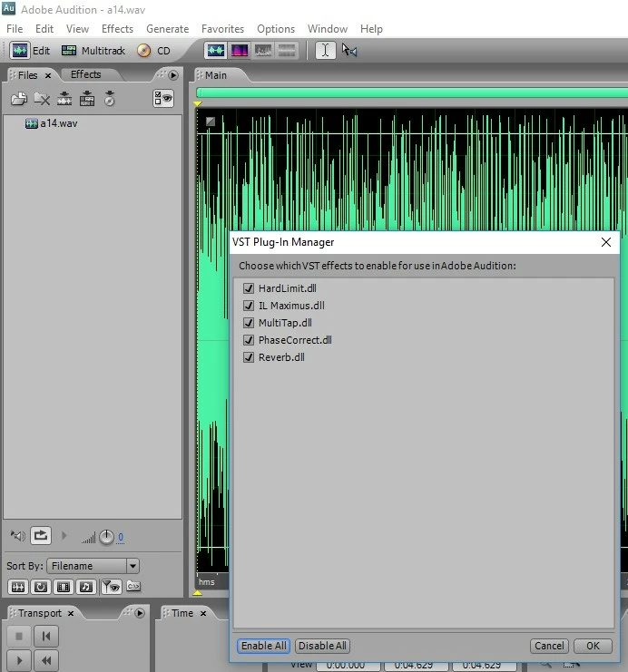The width and height of the screenshot is (628, 672).
Task: Click the preview volume value 0
Action: (x=121, y=537)
